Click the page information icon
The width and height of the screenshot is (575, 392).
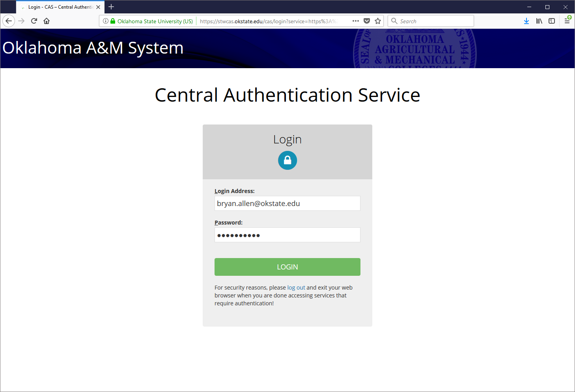[x=105, y=21]
